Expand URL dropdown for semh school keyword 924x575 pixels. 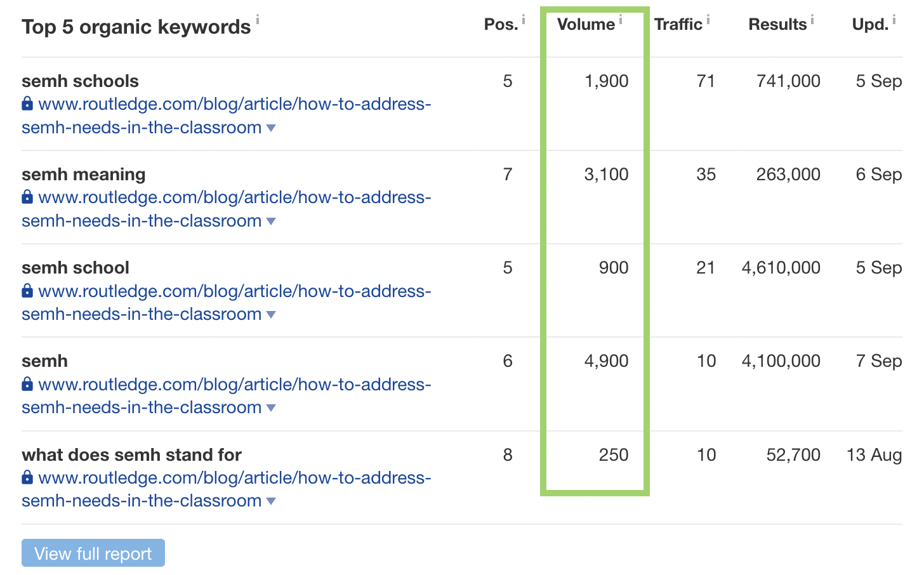click(271, 315)
